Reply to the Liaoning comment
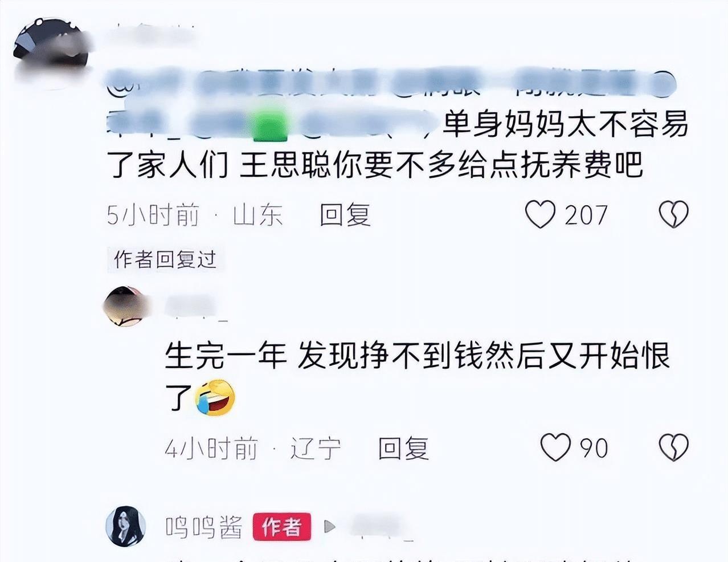728x562 pixels. click(x=403, y=448)
